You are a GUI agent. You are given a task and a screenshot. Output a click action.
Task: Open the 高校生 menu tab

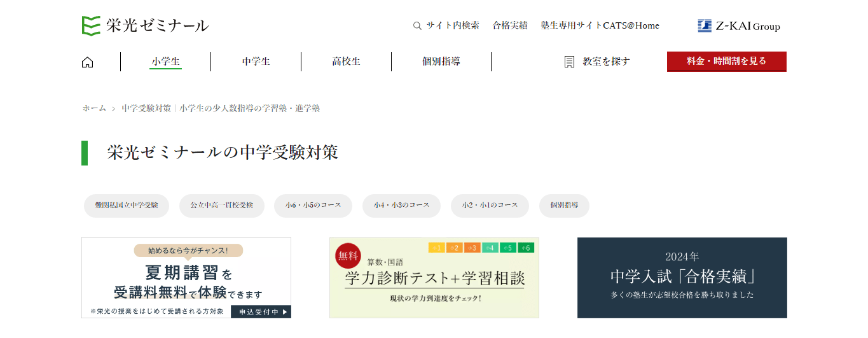coord(346,62)
